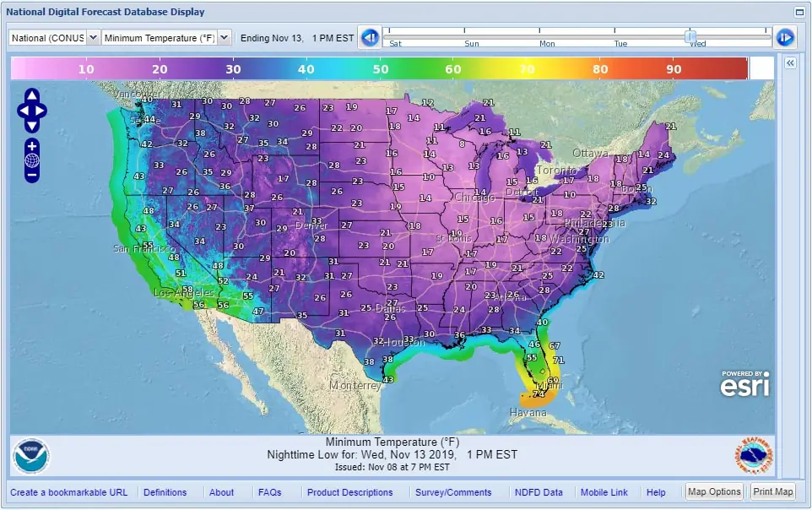This screenshot has width=812, height=510.
Task: Click the 74 reading near Miami
Action: [x=539, y=394]
